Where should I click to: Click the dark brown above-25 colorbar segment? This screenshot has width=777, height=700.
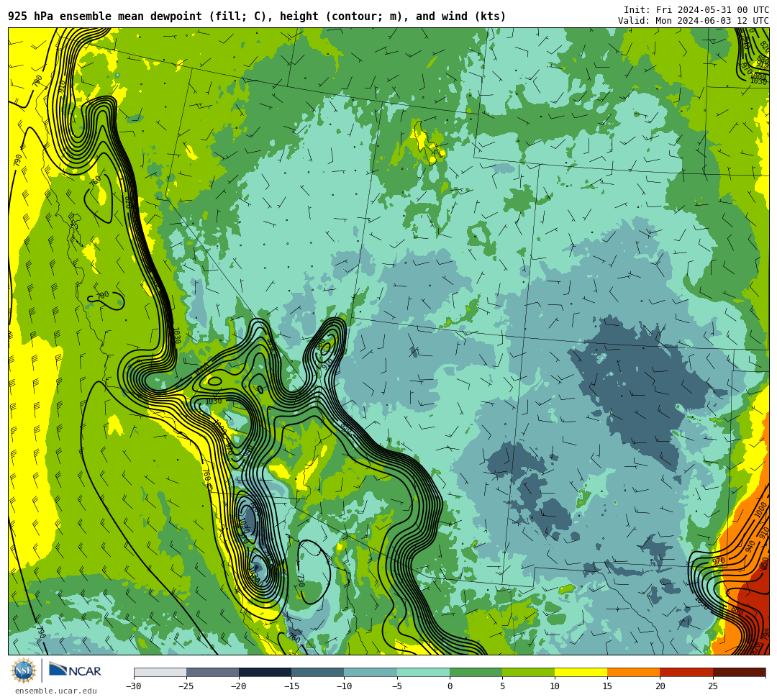pos(740,672)
